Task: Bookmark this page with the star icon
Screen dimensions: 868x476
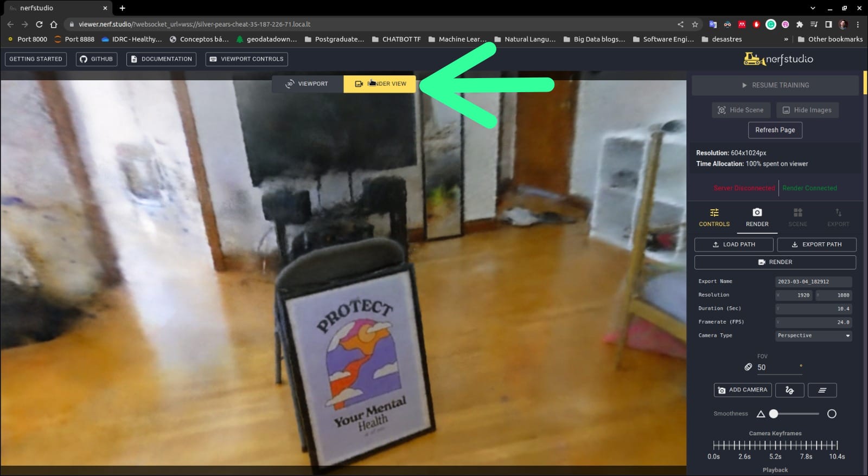Action: click(x=695, y=24)
